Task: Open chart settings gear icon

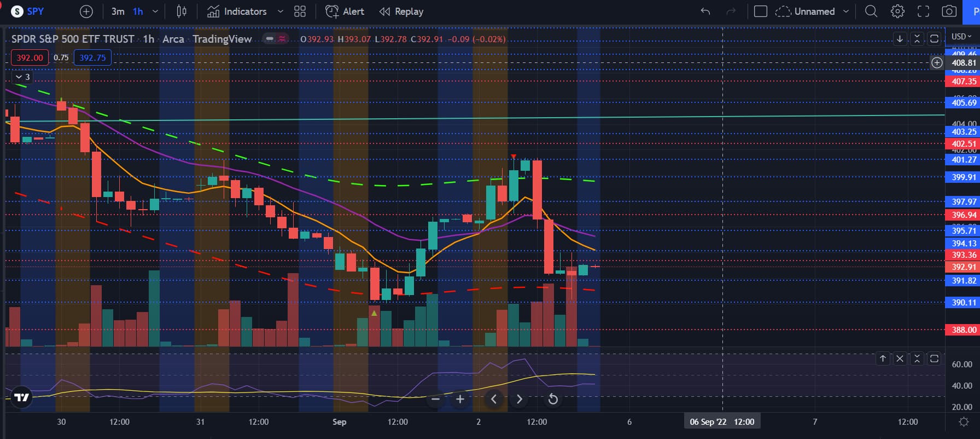Action: tap(897, 11)
